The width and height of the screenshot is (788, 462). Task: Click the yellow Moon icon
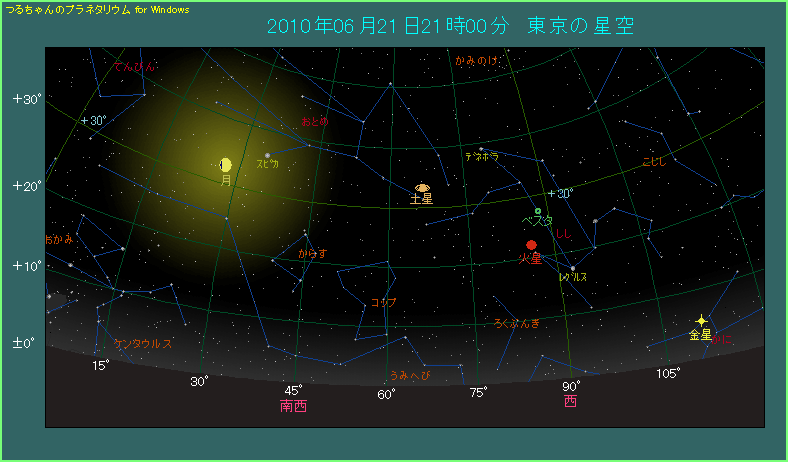[x=226, y=164]
